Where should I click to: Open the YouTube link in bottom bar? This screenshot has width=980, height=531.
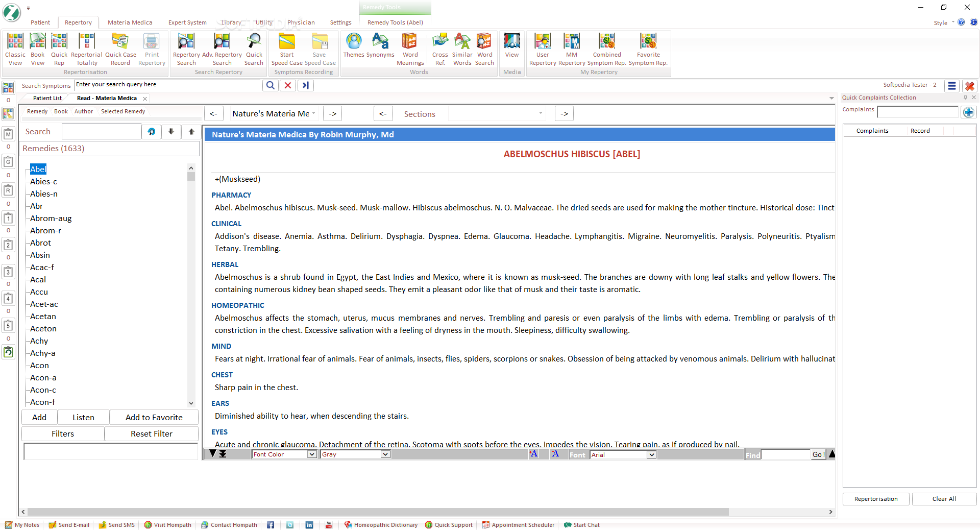point(328,525)
